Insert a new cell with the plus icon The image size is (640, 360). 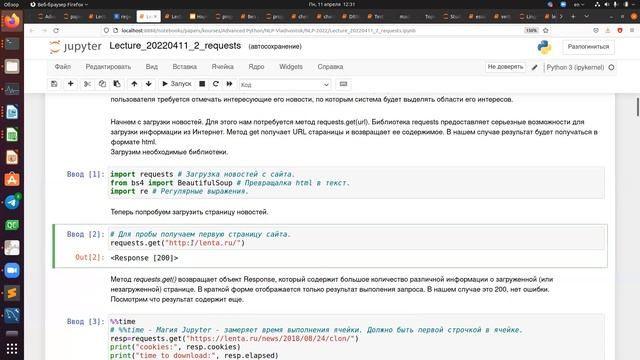click(x=71, y=84)
